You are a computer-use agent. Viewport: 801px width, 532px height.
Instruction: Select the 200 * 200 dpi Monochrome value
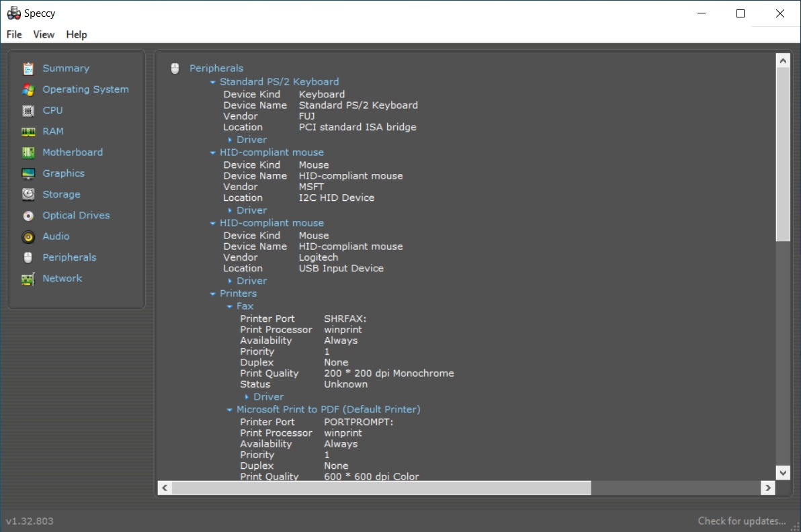pyautogui.click(x=389, y=373)
